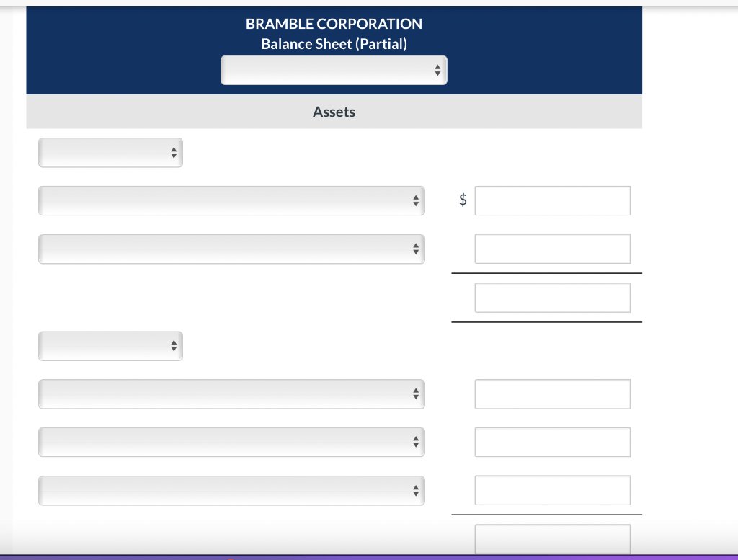The height and width of the screenshot is (560, 738).
Task: Open the last visible line item dropdown
Action: point(231,490)
